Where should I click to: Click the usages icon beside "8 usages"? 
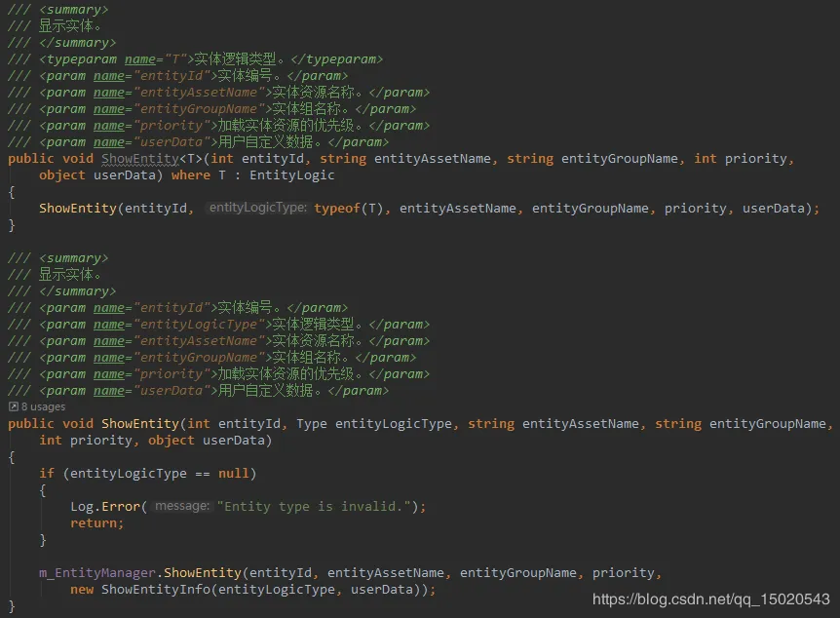click(14, 406)
